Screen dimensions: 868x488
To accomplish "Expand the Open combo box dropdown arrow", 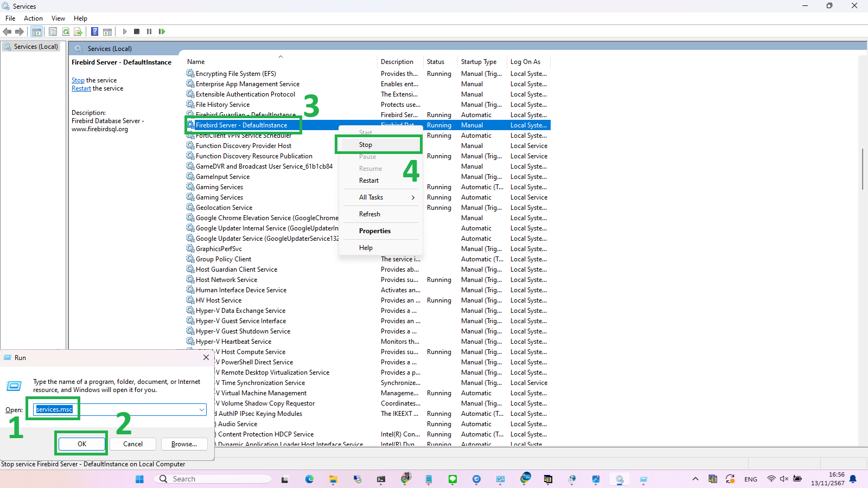I will [202, 409].
